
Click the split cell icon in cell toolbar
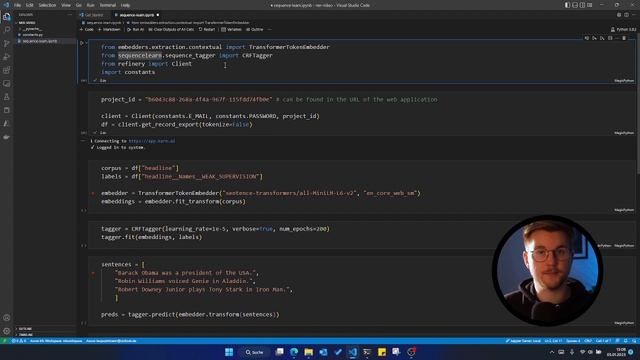click(x=610, y=38)
